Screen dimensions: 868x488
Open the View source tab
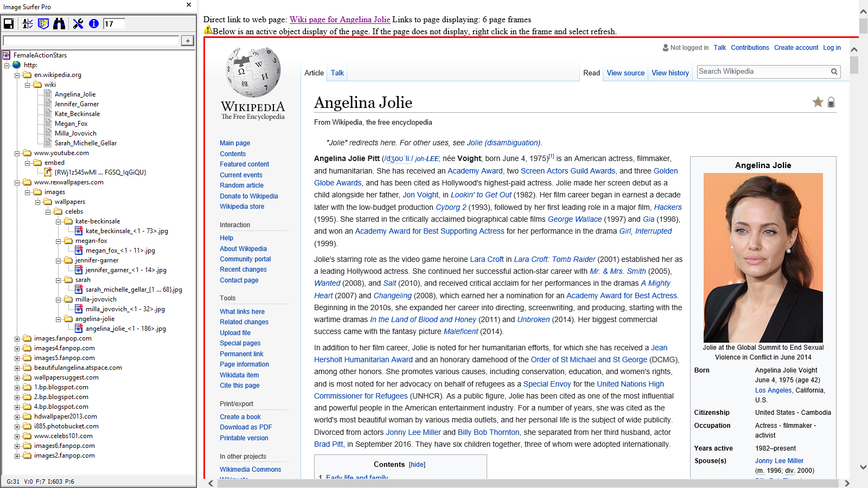click(626, 73)
